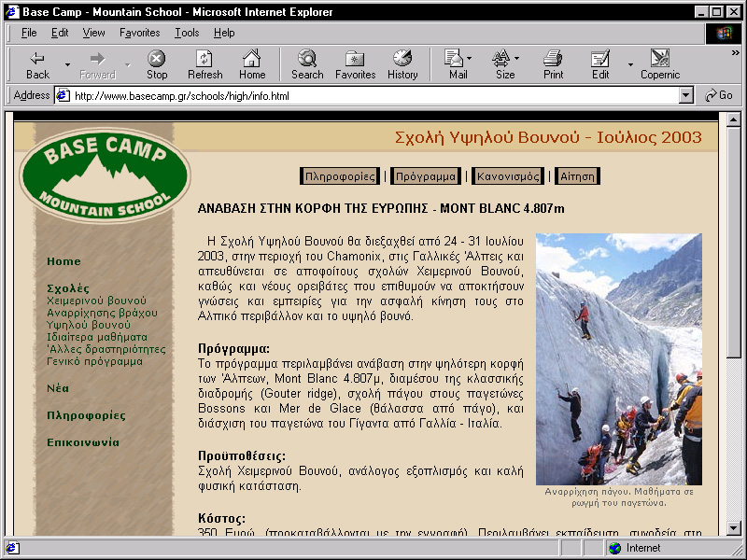The width and height of the screenshot is (747, 560).
Task: Click the status bar page icon
Action: pos(12,548)
